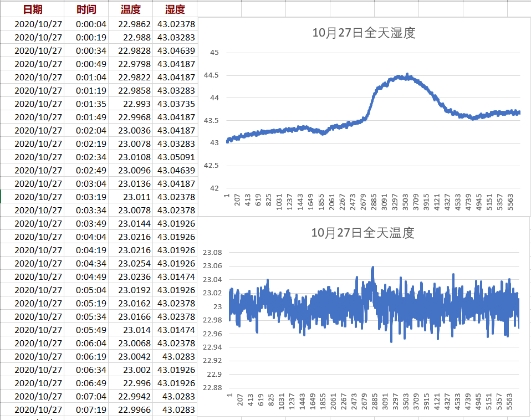Image resolution: width=531 pixels, height=420 pixels.
Task: Select temperature cell 23.0068
Action: (x=131, y=343)
